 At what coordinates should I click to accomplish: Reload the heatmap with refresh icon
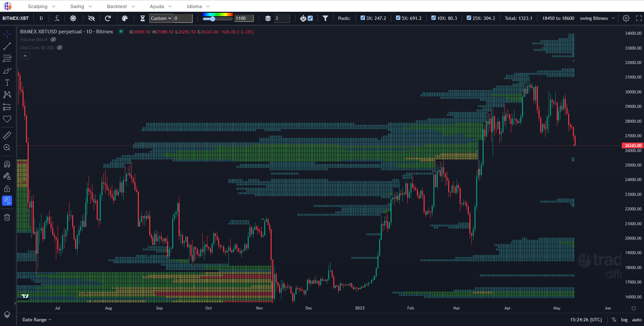click(x=108, y=18)
